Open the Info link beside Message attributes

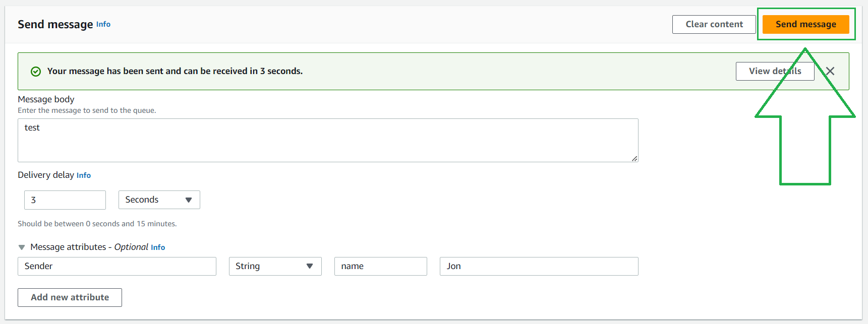click(x=157, y=247)
